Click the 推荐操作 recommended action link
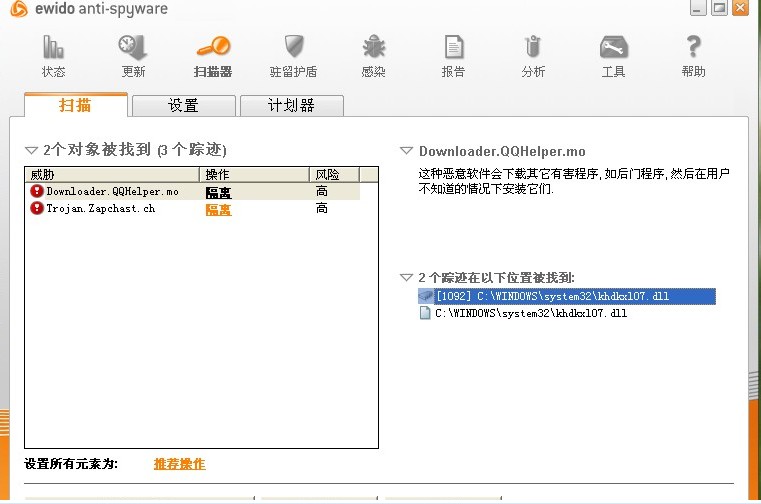The height and width of the screenshot is (504, 761). (180, 464)
